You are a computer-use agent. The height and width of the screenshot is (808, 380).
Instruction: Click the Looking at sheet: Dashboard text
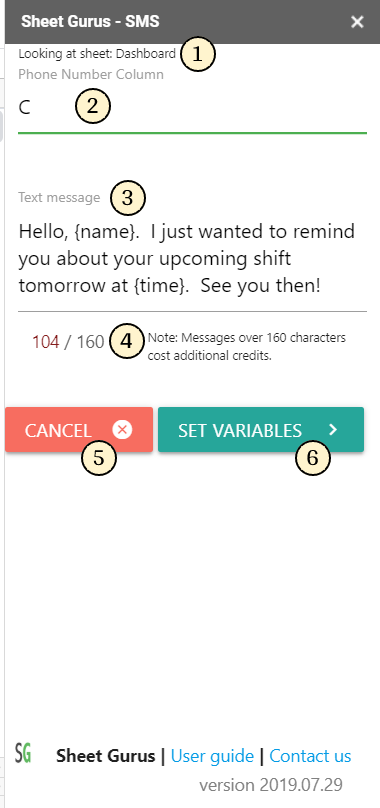tap(97, 53)
